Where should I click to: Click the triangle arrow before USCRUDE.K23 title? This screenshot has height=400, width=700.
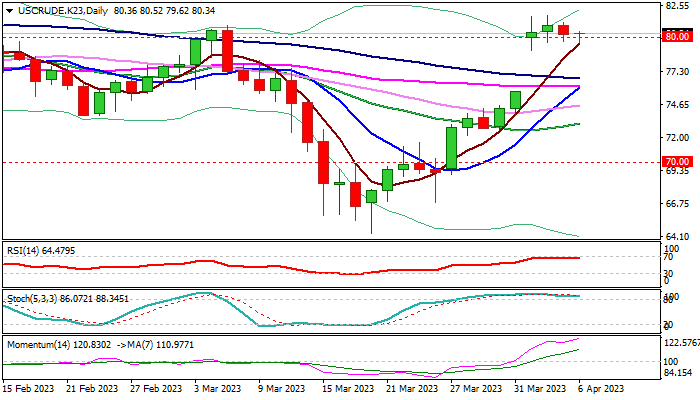tap(7, 9)
